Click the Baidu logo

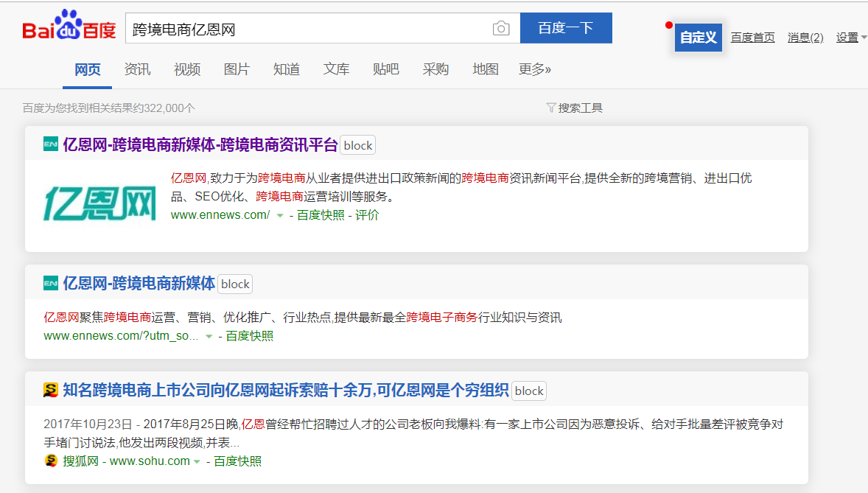(69, 25)
